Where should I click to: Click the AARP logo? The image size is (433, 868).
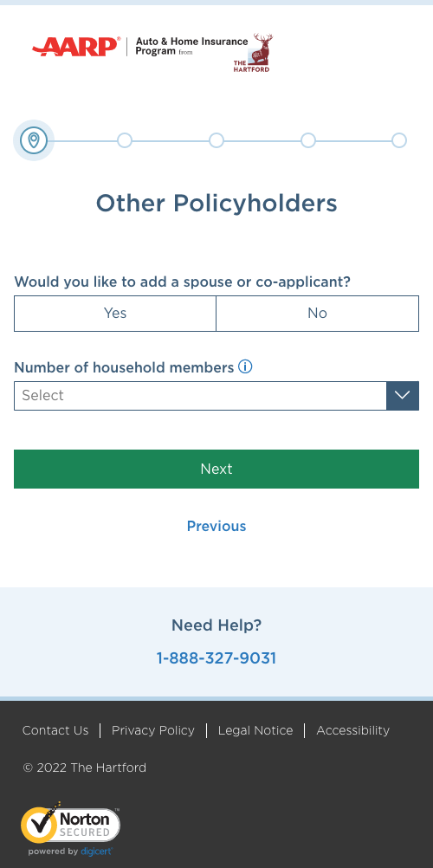pos(76,47)
